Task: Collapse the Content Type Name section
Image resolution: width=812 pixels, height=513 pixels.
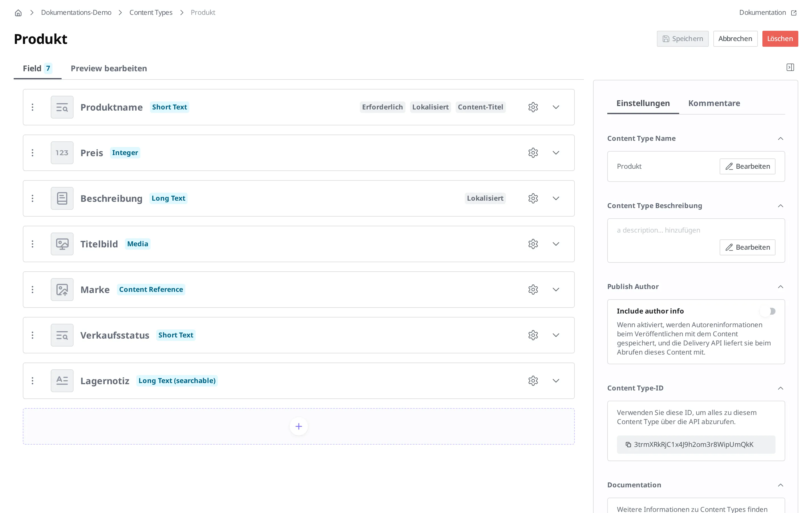Action: (x=780, y=139)
